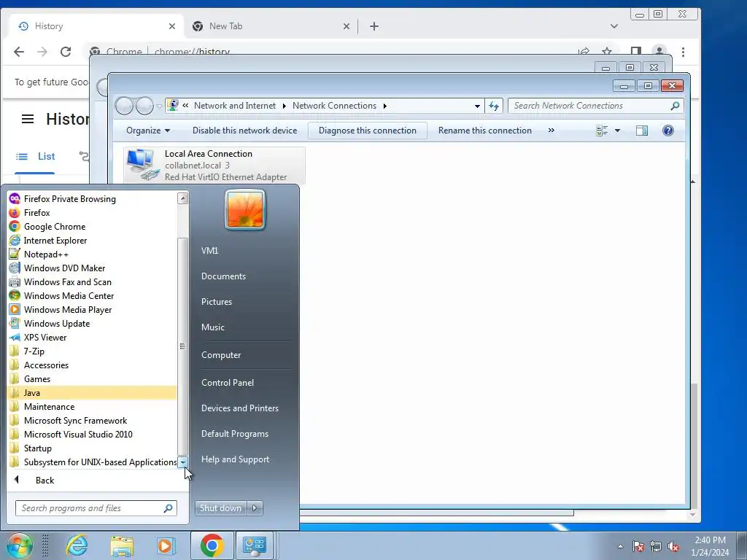Open address bar history dropdown arrow
The width and height of the screenshot is (747, 560).
[x=477, y=106]
